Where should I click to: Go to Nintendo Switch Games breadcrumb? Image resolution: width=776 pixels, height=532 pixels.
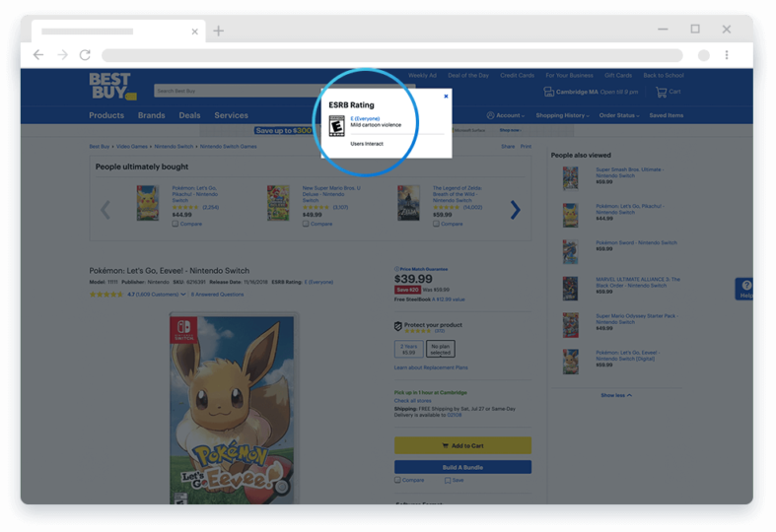coord(228,147)
